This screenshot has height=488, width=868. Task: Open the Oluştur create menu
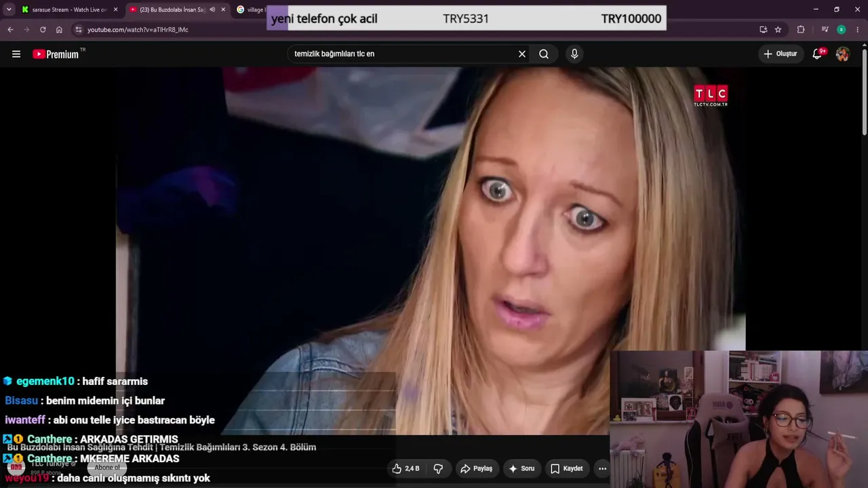[x=781, y=54]
